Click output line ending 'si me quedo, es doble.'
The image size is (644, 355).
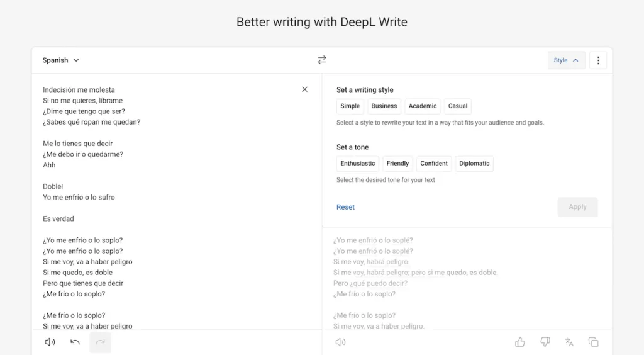tap(415, 273)
